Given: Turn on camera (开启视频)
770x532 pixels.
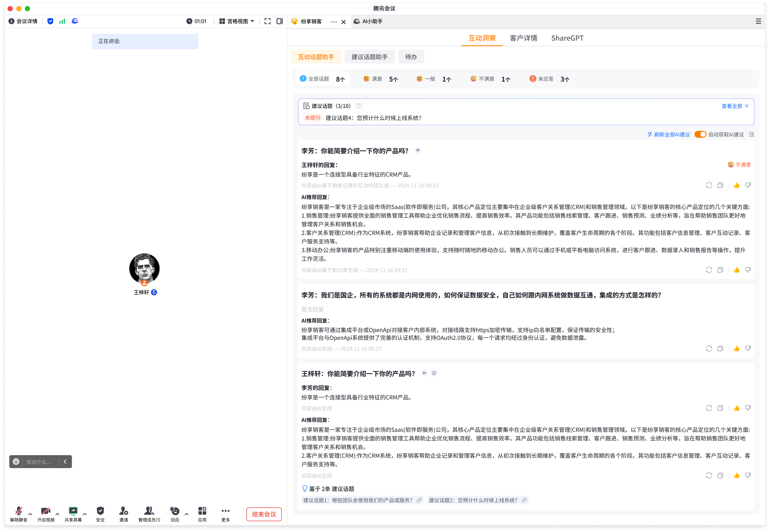Looking at the screenshot, I should 46,514.
